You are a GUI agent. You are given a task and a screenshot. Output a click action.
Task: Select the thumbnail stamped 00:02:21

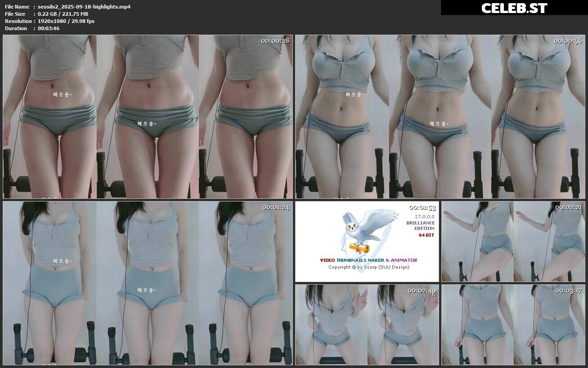click(513, 242)
